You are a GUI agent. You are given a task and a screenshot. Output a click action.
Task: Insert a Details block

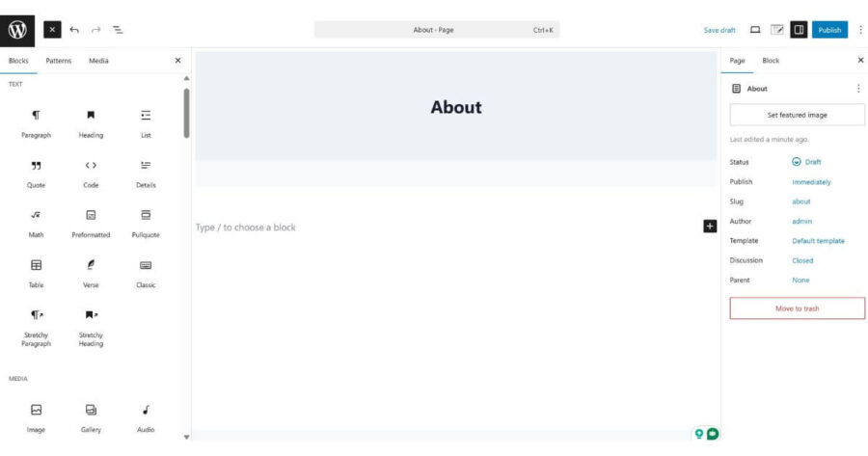point(146,174)
